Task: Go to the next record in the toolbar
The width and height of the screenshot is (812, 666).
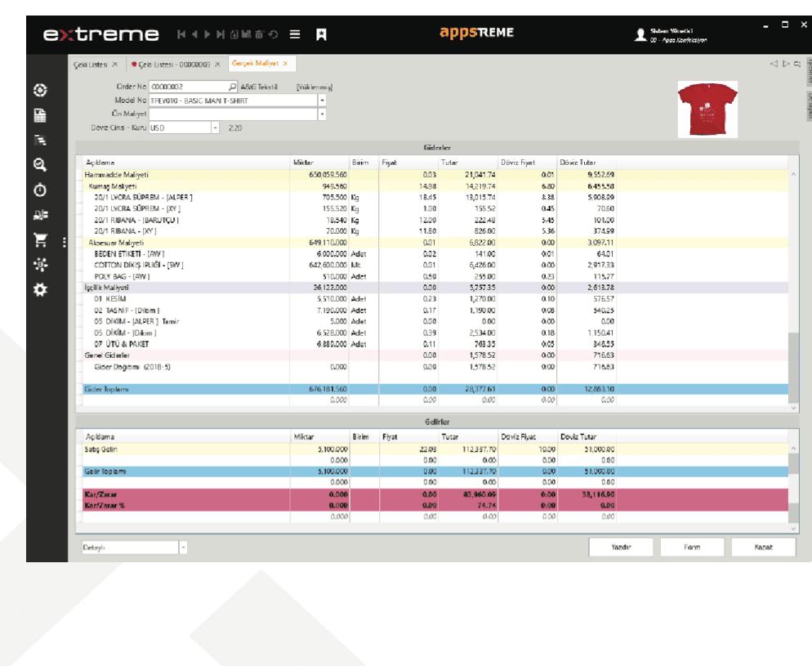Action: coord(207,34)
